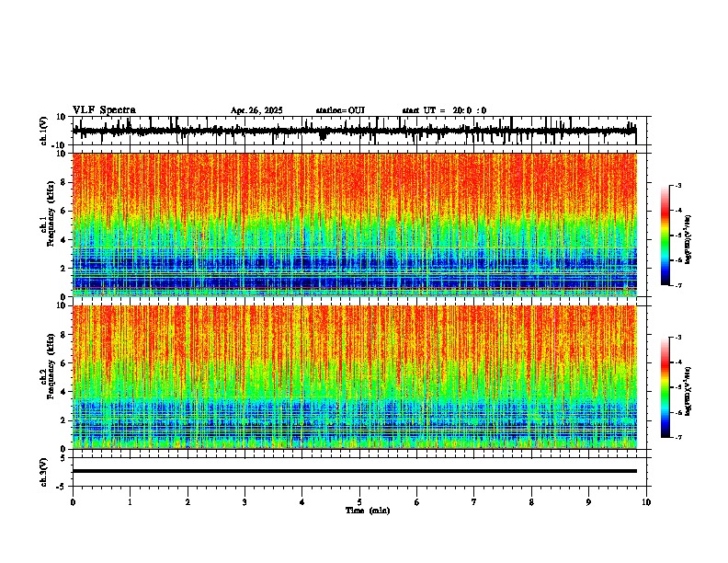Click the 4 kHz tick label on ch.1 spectrogram
Viewport: 728px width, 563px height.
(64, 240)
